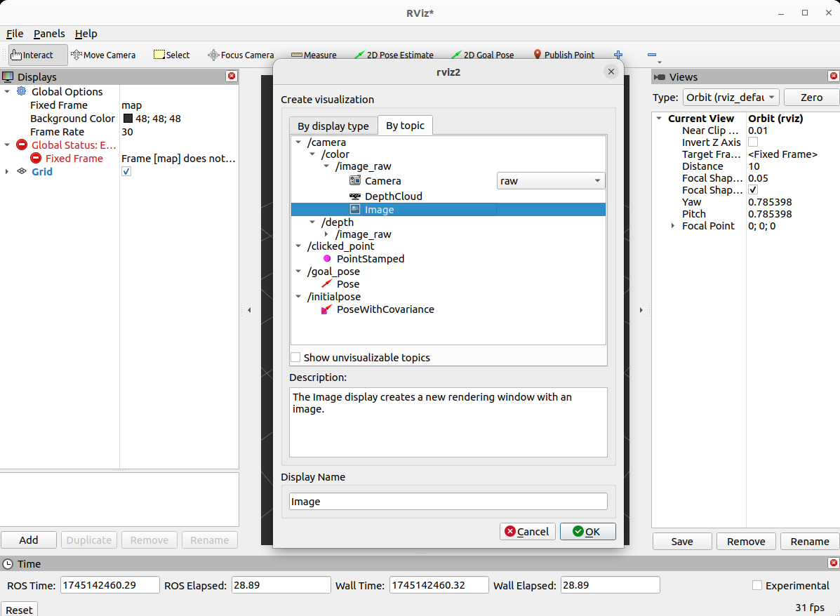Image resolution: width=840 pixels, height=616 pixels.
Task: Expand /image_raw under /depth
Action: (x=326, y=234)
